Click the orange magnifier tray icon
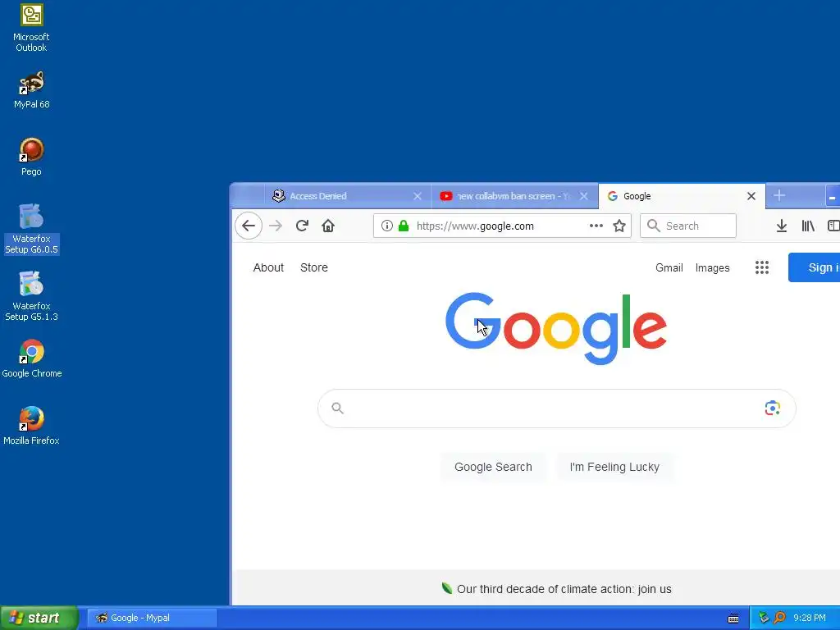This screenshot has height=630, width=840. tap(780, 618)
